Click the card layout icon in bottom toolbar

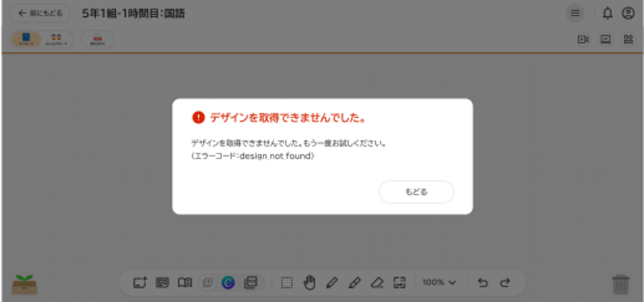[162, 282]
